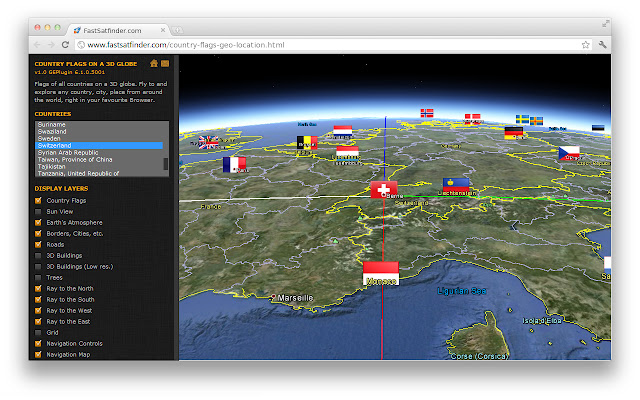
Task: Click the Monaco flag marker
Action: coord(381,273)
